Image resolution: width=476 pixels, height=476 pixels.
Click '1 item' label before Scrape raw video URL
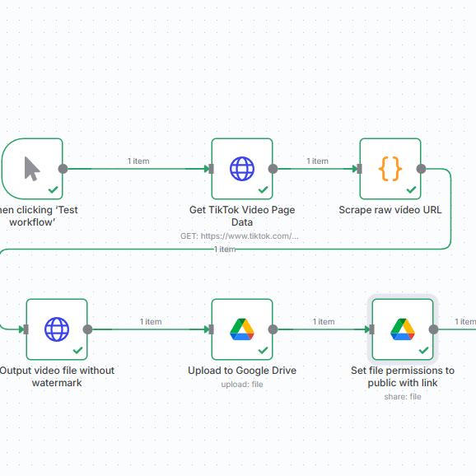coord(318,161)
